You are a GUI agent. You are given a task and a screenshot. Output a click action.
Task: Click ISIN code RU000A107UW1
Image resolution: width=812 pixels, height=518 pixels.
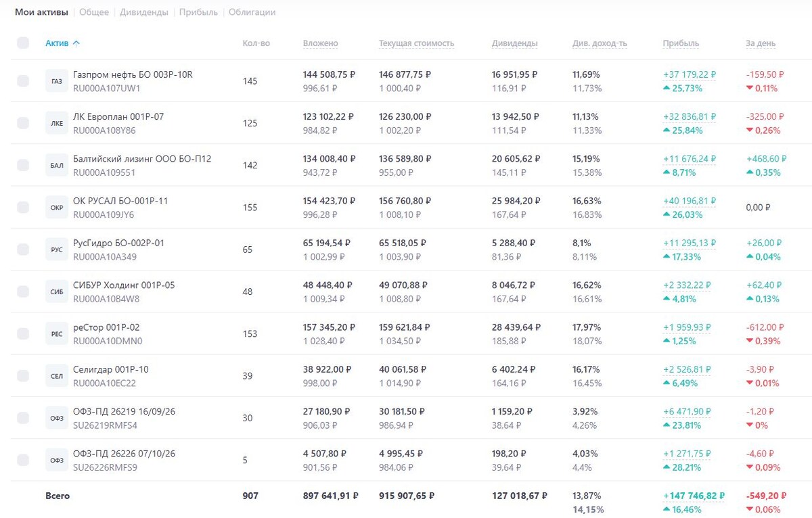pos(106,88)
